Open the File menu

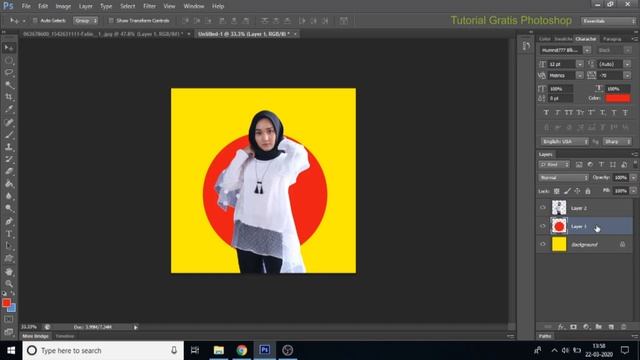(x=26, y=6)
